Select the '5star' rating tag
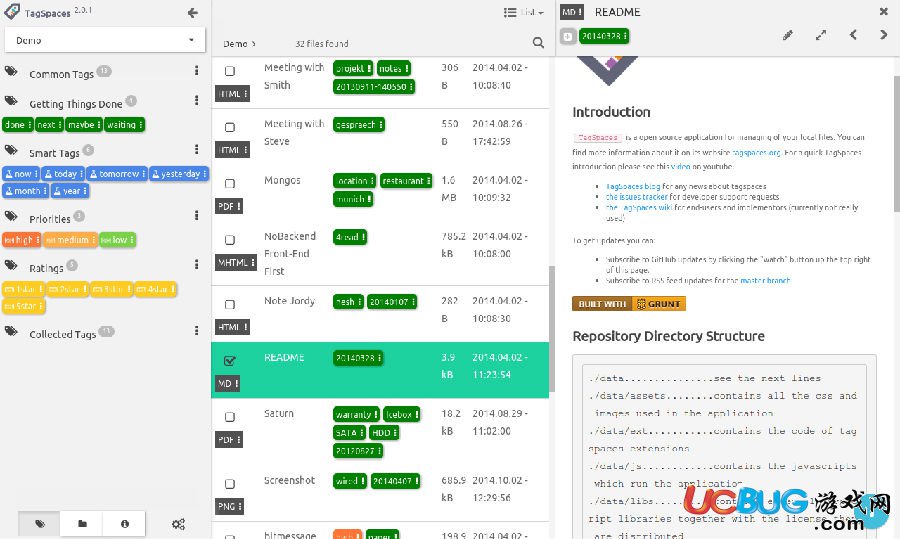Image resolution: width=900 pixels, height=539 pixels. click(x=24, y=306)
